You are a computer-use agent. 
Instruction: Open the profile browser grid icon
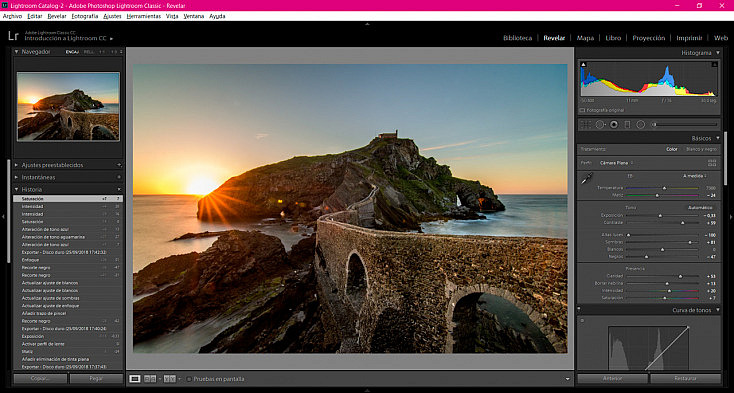point(712,163)
